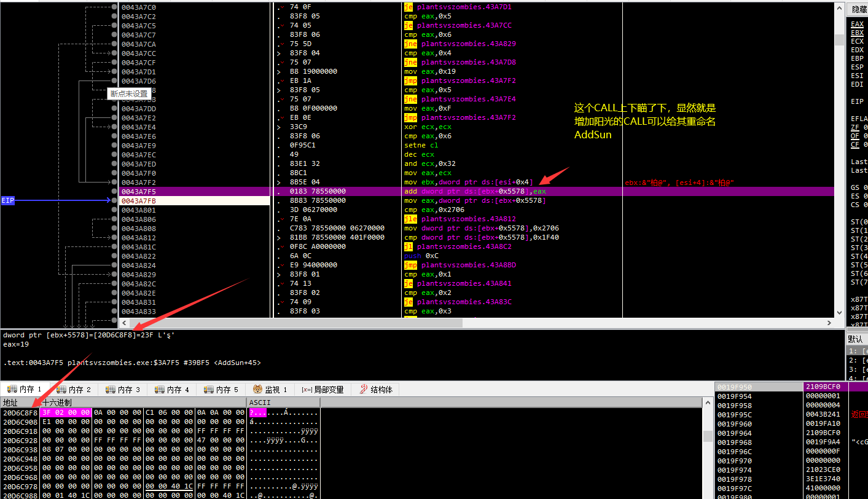868x499 pixels.
Task: Toggle breakpoint dot at address 0043A7D6
Action: coord(114,81)
